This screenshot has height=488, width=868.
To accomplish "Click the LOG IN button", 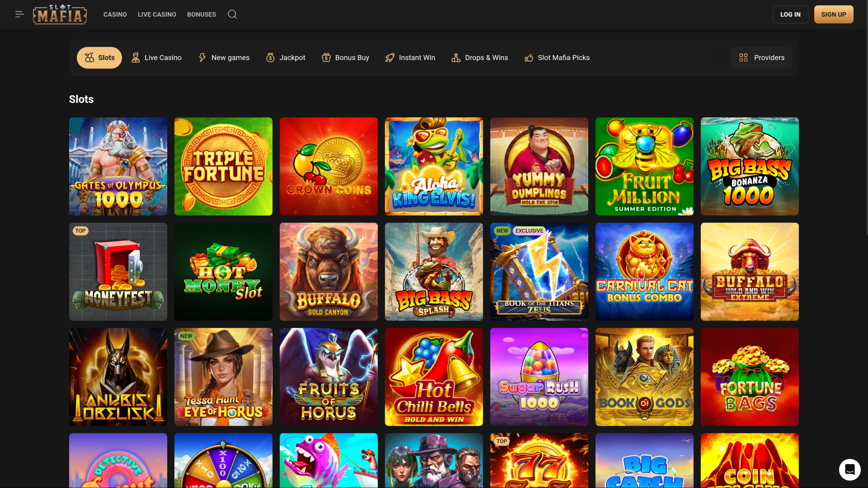I will pos(790,14).
